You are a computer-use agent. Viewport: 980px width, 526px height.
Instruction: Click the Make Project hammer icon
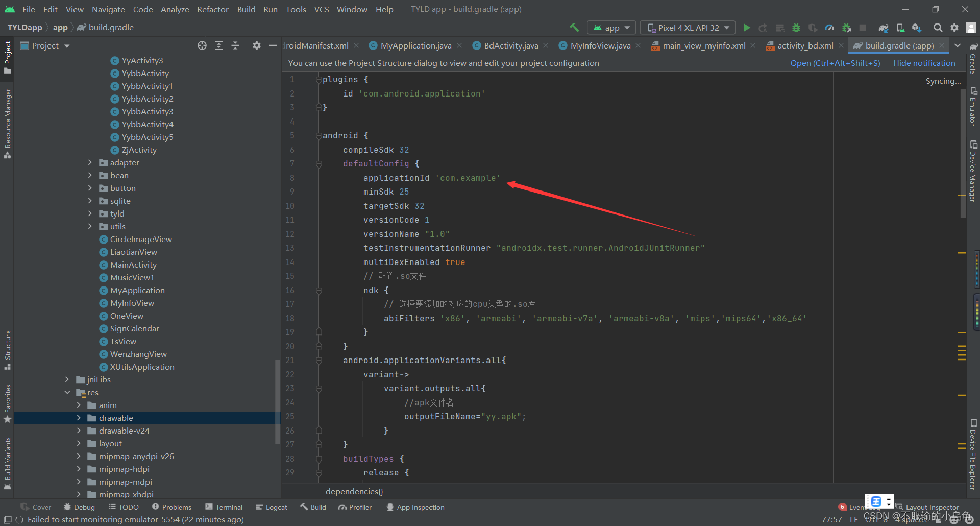tap(574, 28)
